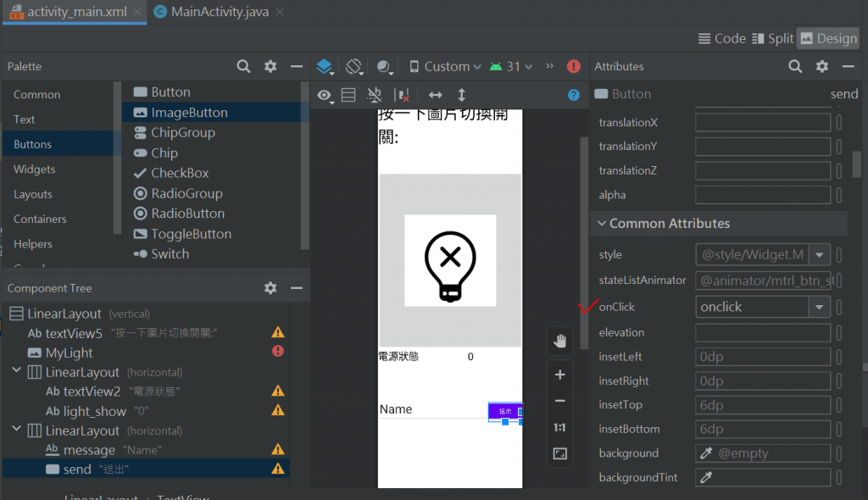The height and width of the screenshot is (500, 868).
Task: Edit the elevation input field
Action: [x=763, y=333]
